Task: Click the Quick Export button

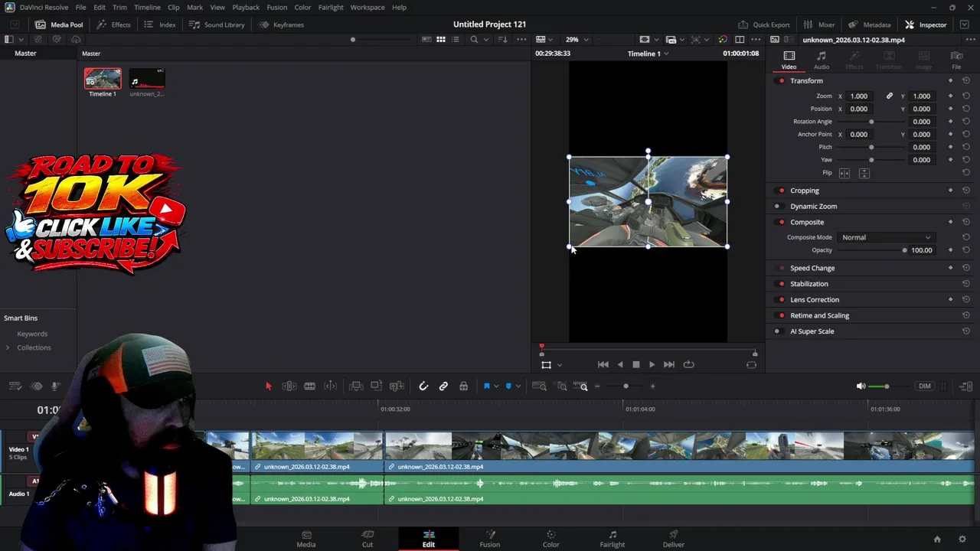Action: pos(763,24)
